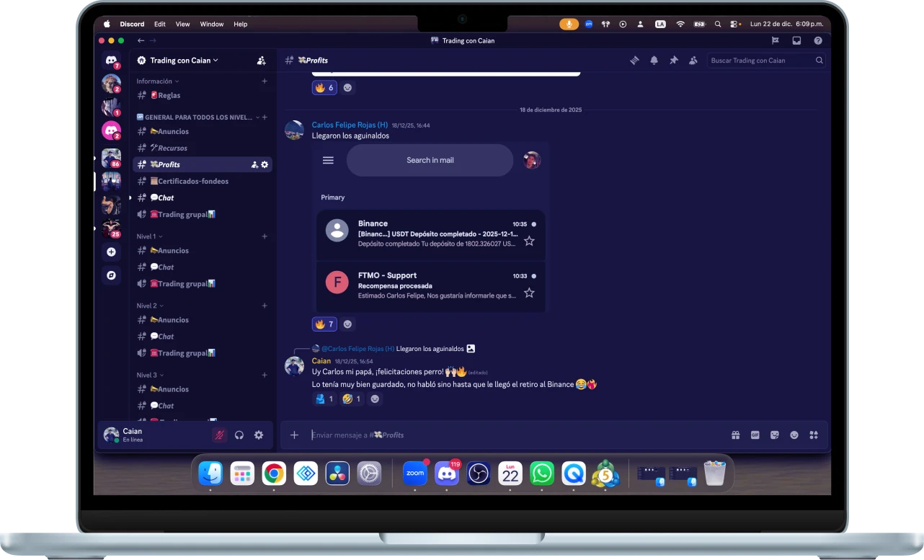Toggle the laughing reaction with count 1
This screenshot has height=560, width=924.
tap(352, 399)
